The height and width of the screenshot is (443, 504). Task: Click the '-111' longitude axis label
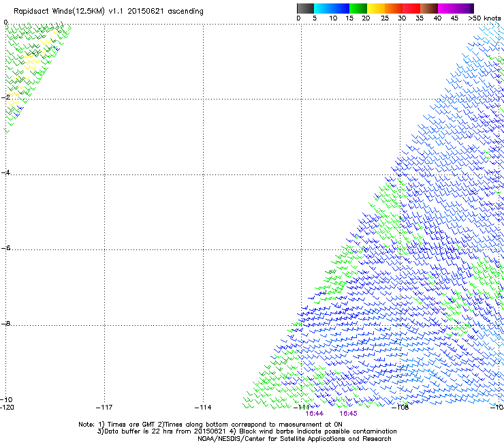tap(302, 408)
